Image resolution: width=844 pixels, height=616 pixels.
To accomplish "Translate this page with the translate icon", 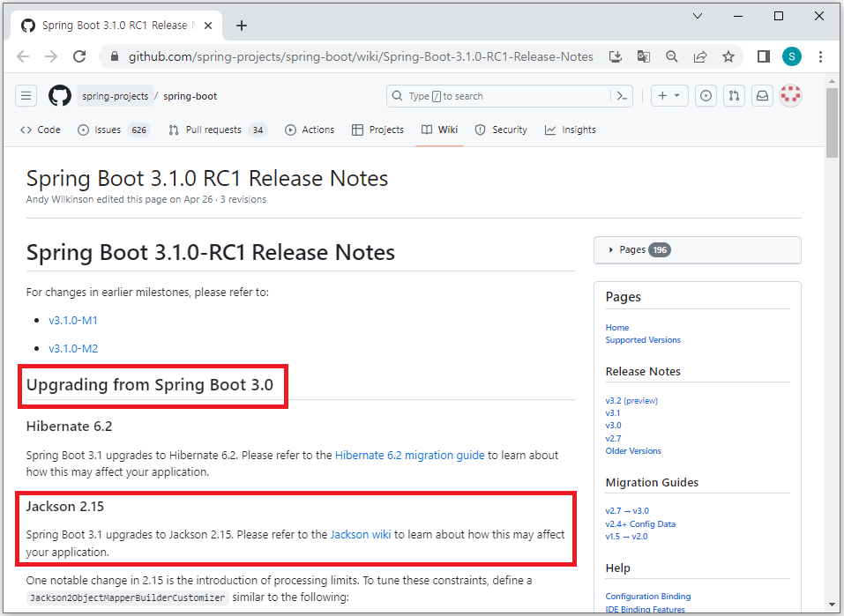I will (643, 56).
